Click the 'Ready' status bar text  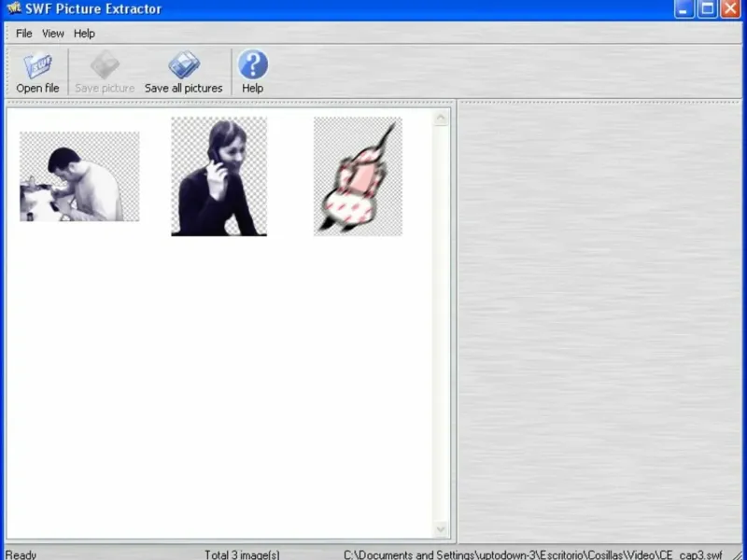pos(21,554)
